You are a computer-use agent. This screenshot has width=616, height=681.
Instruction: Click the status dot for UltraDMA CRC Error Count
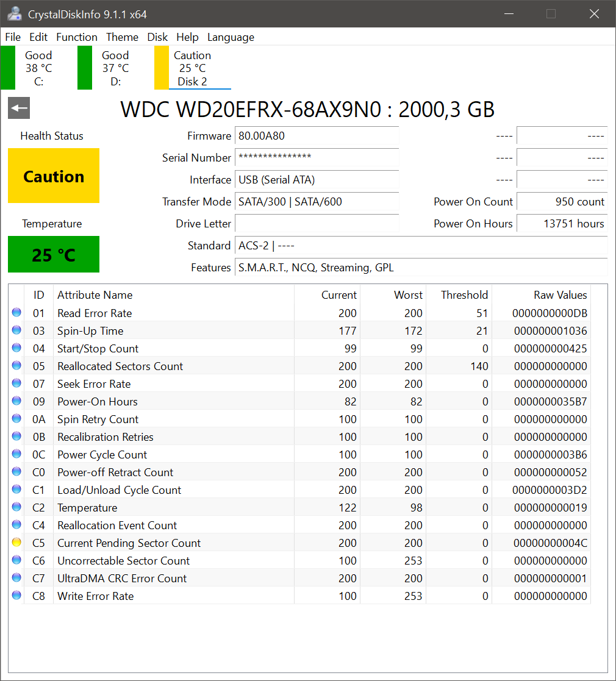pos(16,577)
